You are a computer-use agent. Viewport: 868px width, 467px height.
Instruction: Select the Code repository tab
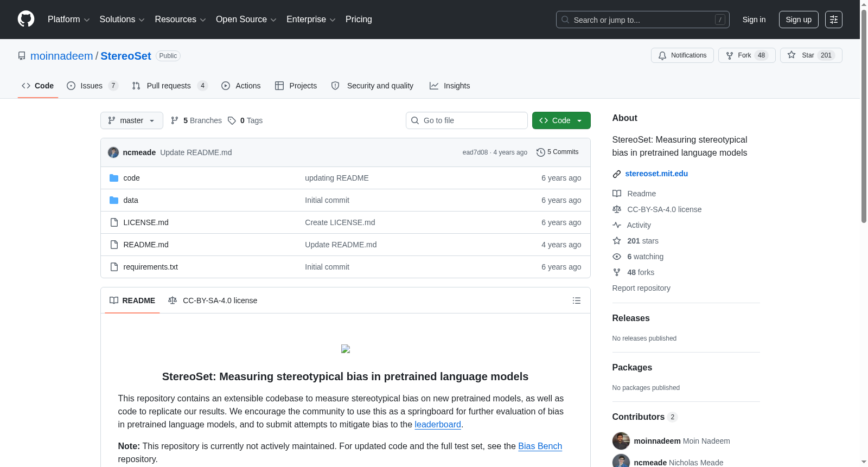(38, 86)
